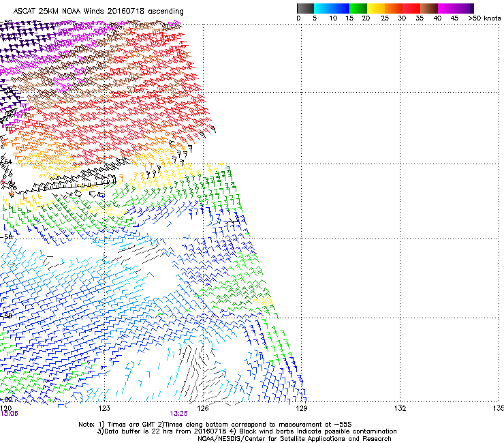This screenshot has height=443, width=504.
Task: Click the '10' label under the color bar
Action: pyautogui.click(x=333, y=18)
